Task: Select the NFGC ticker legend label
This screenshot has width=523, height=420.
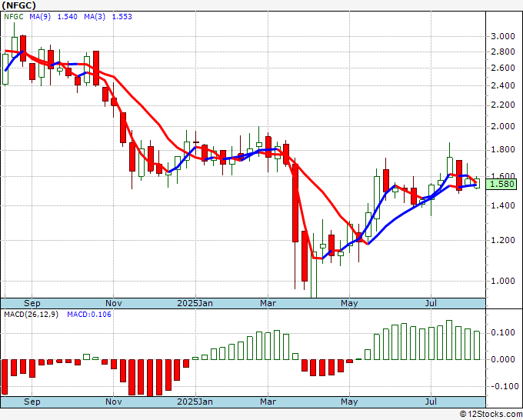Action: tap(14, 17)
